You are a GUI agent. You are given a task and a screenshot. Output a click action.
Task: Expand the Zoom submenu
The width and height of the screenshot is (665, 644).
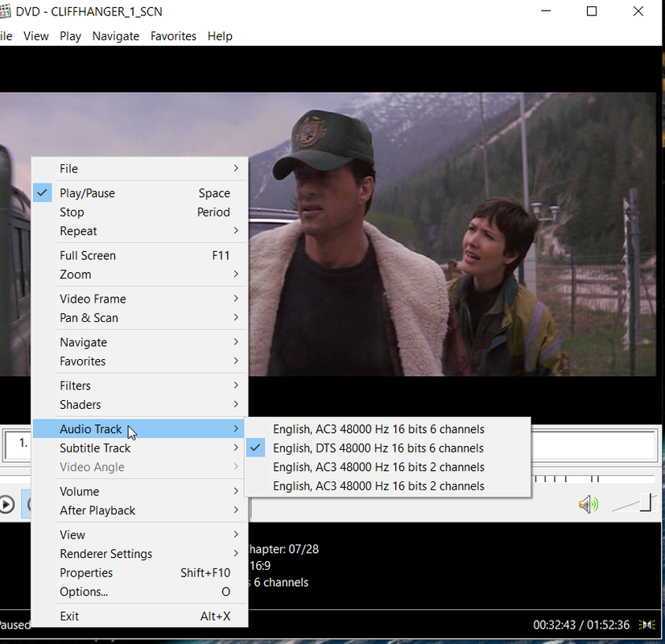[139, 275]
